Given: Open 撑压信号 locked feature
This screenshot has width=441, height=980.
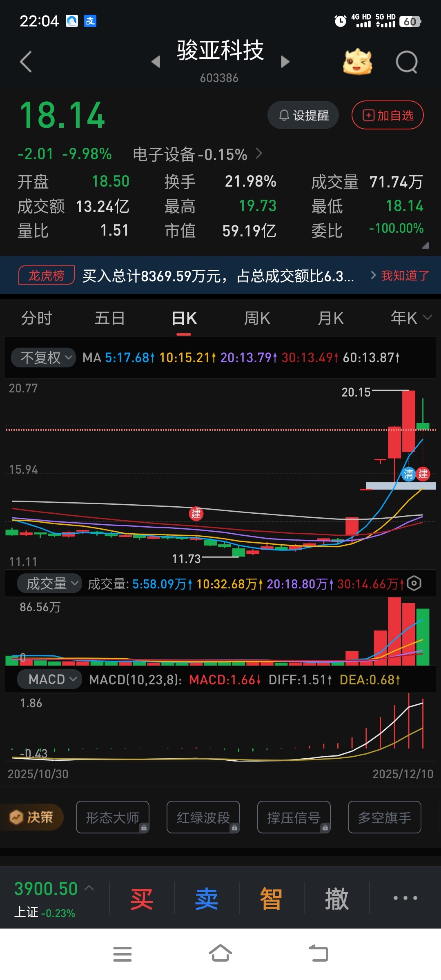Looking at the screenshot, I should pos(294,817).
